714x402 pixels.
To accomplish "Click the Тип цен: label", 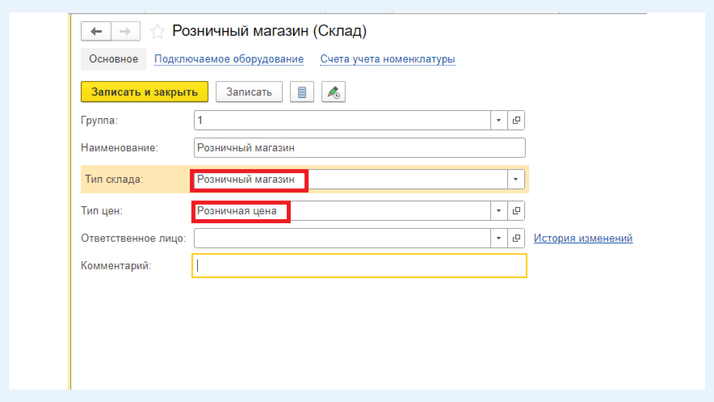I will tap(102, 211).
